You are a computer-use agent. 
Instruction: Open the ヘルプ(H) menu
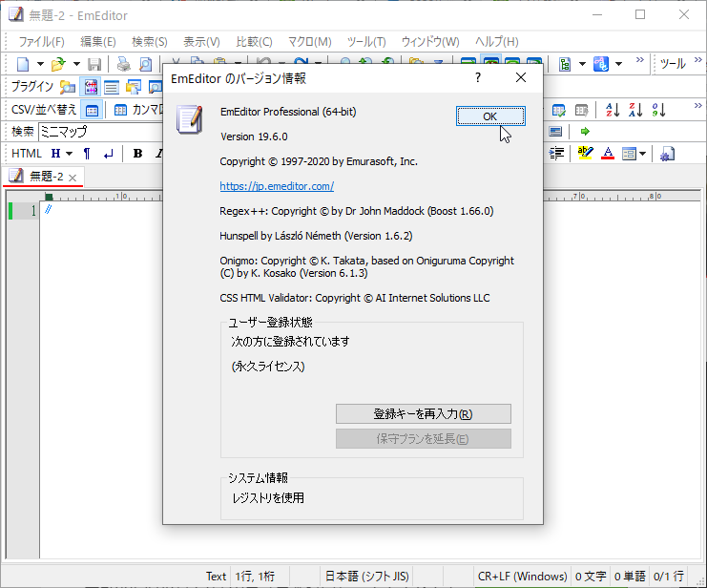coord(496,42)
